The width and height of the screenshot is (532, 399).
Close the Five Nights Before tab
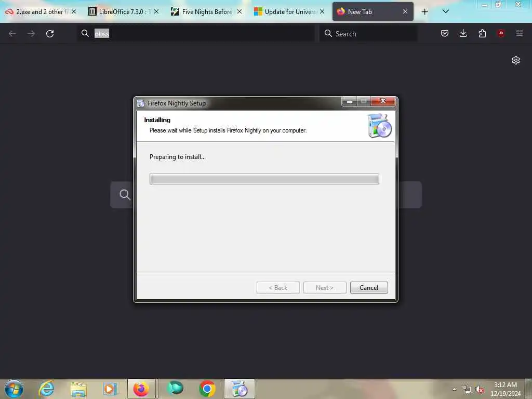[240, 11]
